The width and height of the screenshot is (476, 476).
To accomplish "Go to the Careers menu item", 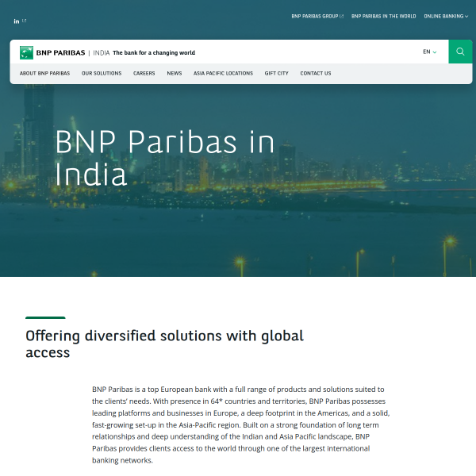I will [144, 74].
